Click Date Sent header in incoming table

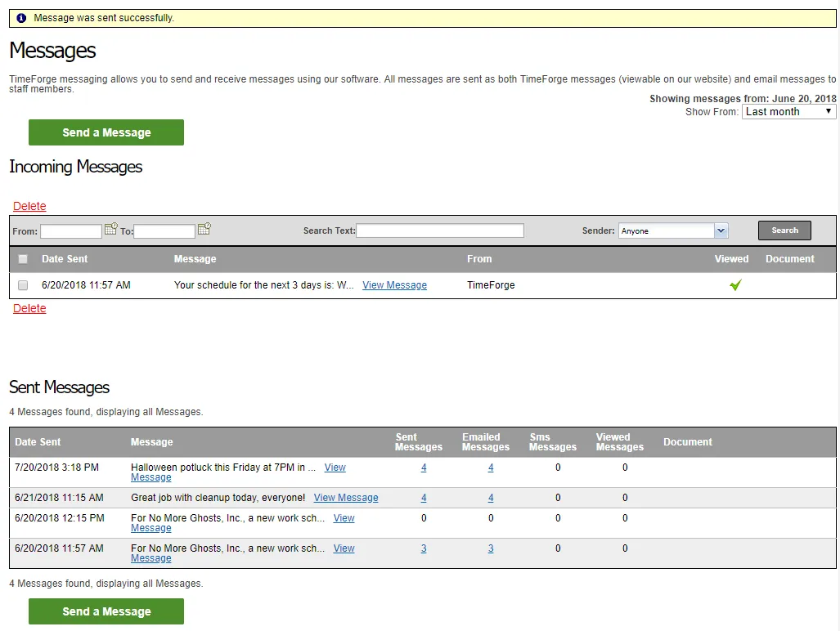65,259
